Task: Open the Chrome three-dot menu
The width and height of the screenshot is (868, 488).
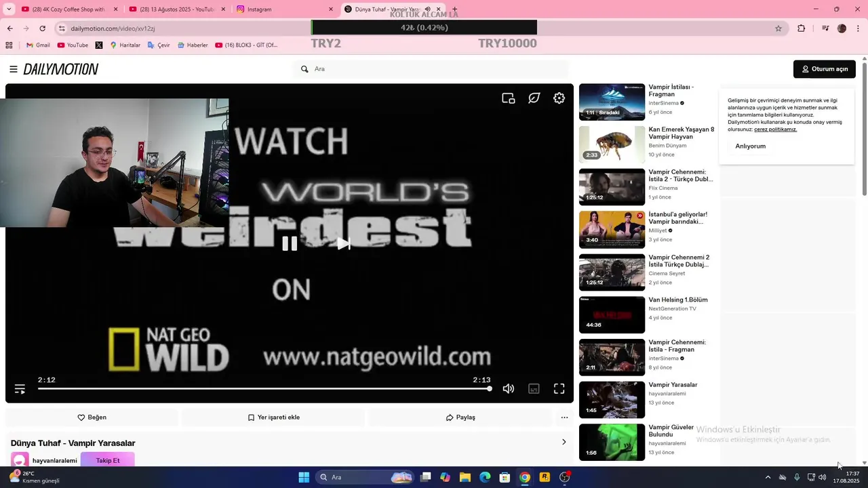Action: (x=859, y=28)
